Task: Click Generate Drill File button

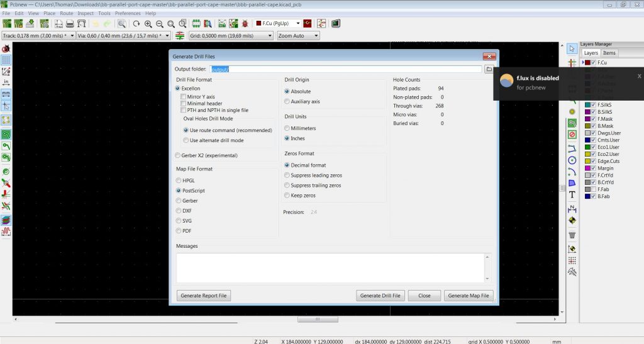Action: pyautogui.click(x=380, y=296)
